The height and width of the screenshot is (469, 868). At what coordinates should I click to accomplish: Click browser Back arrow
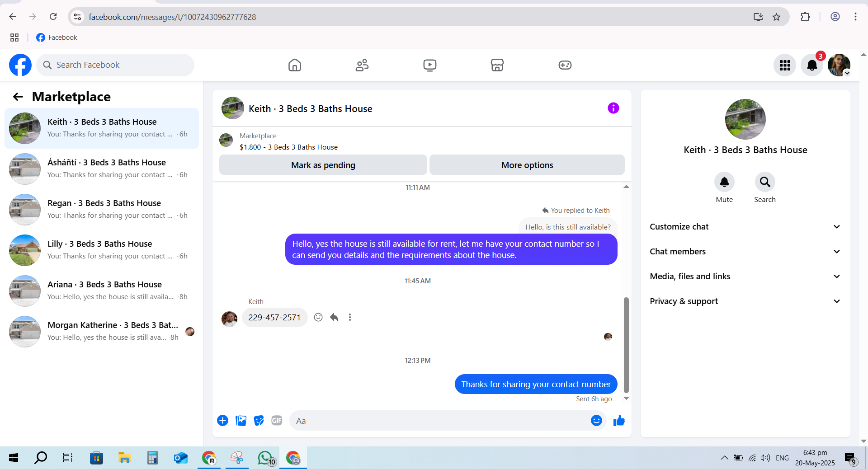click(13, 17)
